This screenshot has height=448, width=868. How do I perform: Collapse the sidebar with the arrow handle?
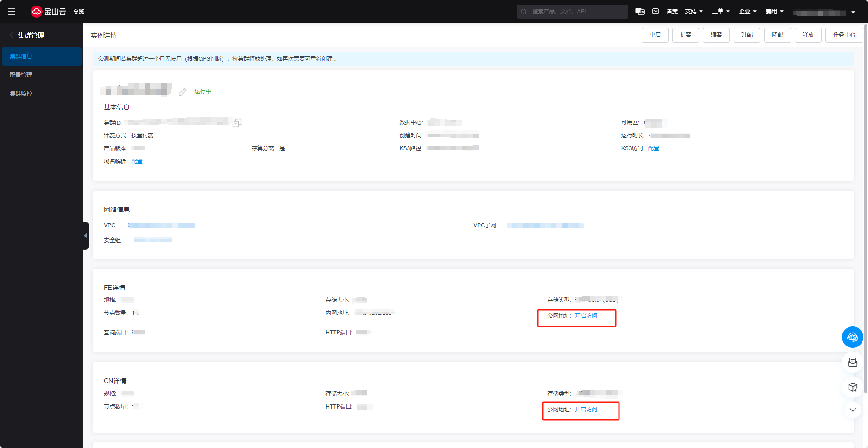pos(86,236)
